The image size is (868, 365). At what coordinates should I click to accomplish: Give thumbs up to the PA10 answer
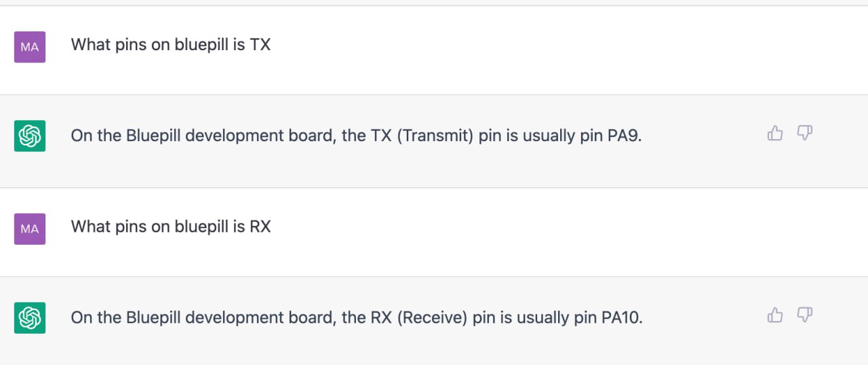[774, 315]
